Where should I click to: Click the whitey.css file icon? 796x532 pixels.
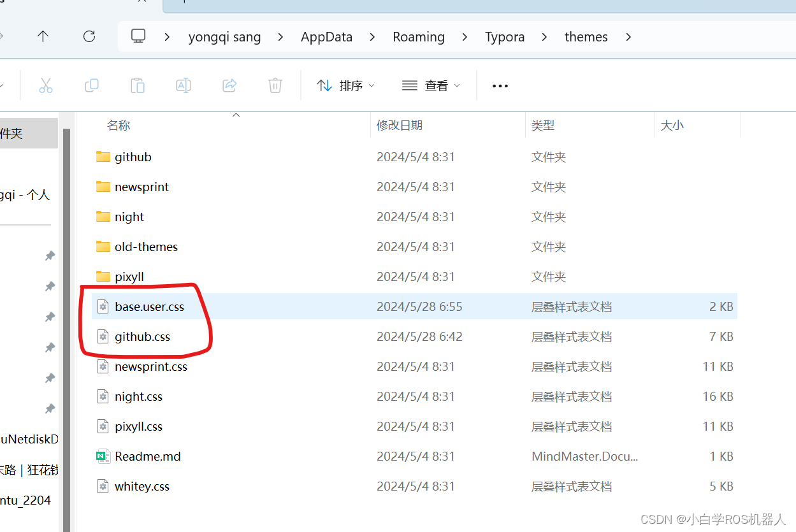tap(103, 486)
